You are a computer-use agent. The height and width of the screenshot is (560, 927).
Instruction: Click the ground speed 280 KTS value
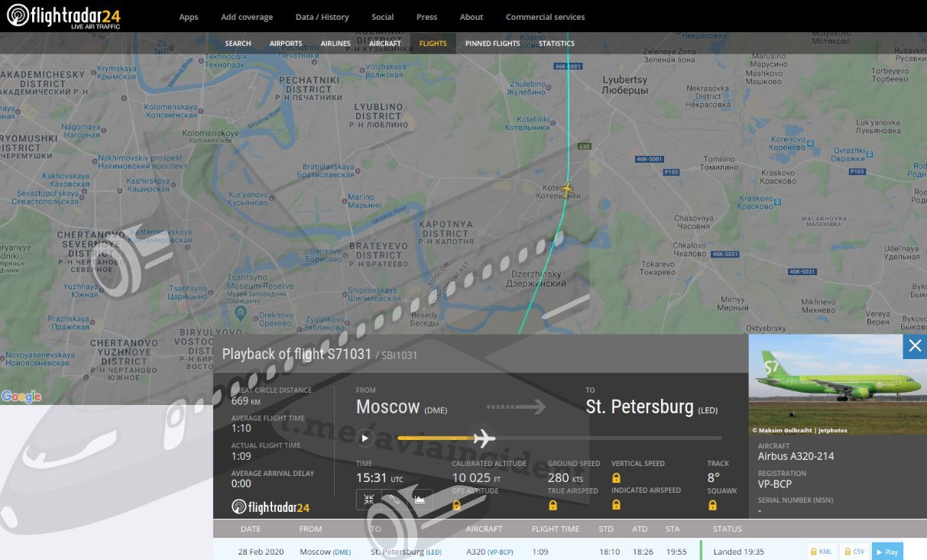[x=566, y=478]
